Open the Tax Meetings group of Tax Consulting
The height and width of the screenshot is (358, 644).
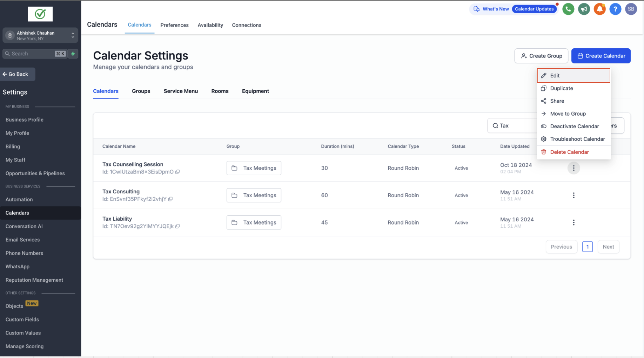pyautogui.click(x=254, y=195)
